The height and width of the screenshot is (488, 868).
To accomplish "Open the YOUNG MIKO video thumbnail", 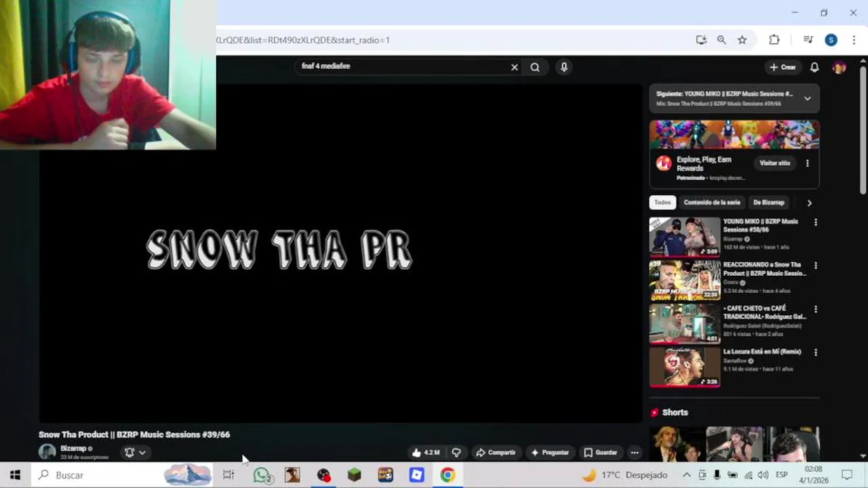I will [x=685, y=237].
